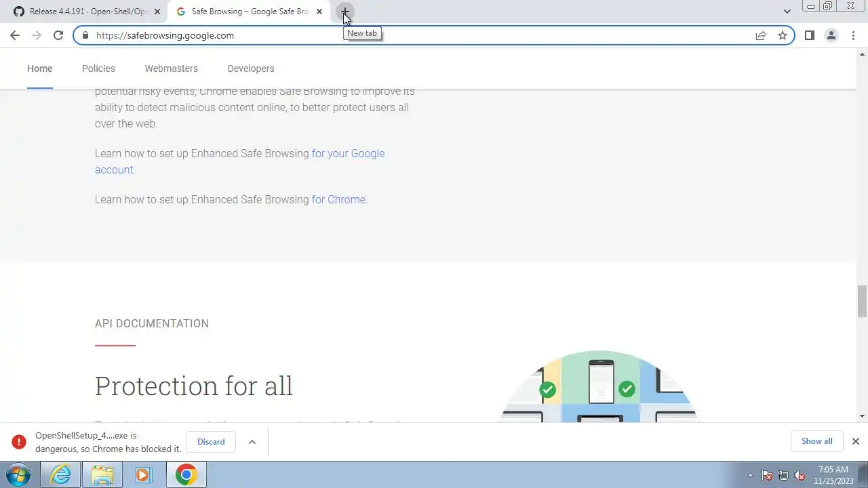This screenshot has width=868, height=488.
Task: Close the downloads bar
Action: pyautogui.click(x=855, y=441)
